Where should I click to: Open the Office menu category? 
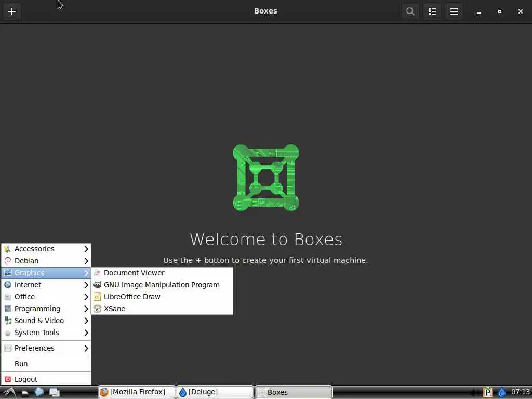(46, 297)
